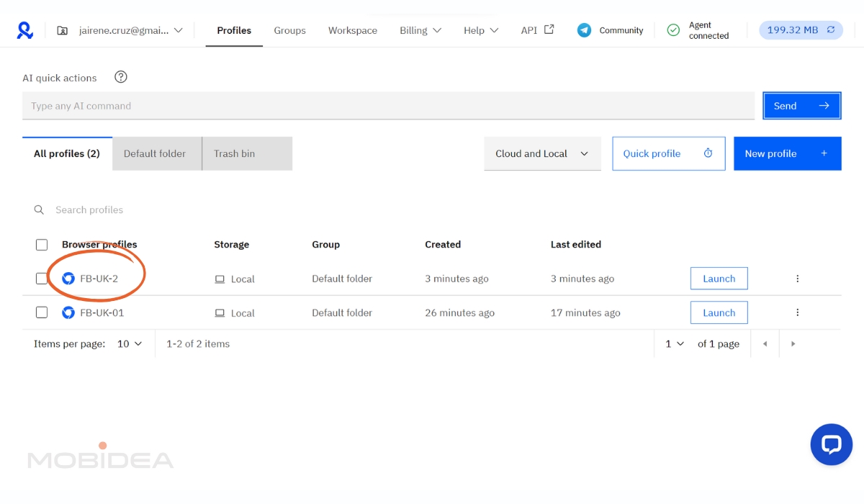Switch to the Trash bin tab
The width and height of the screenshot is (864, 504).
[x=246, y=153]
